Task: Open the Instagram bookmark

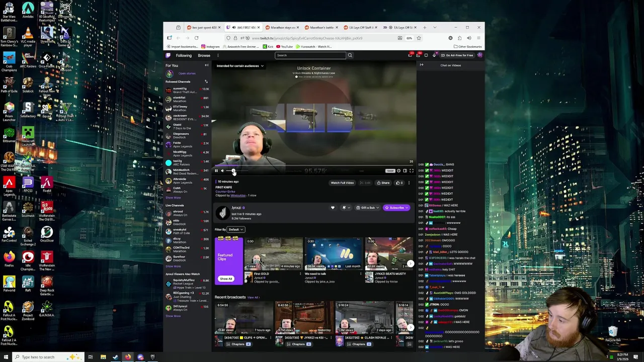Action: [x=210, y=47]
